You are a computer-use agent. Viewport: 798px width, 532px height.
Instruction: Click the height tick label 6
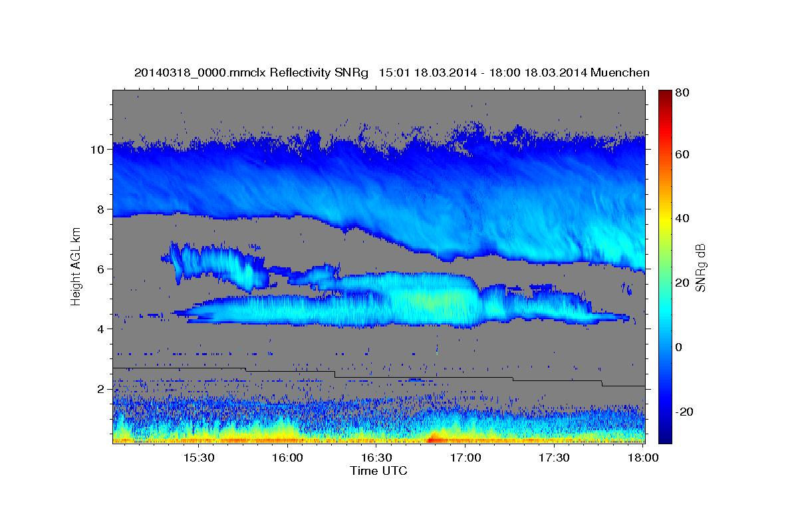[x=102, y=269]
